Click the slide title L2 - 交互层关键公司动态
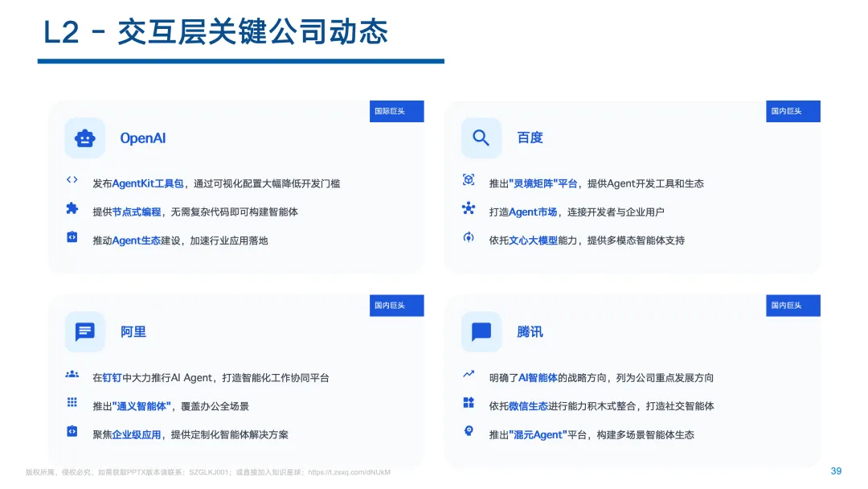This screenshot has width=868, height=489. (216, 32)
